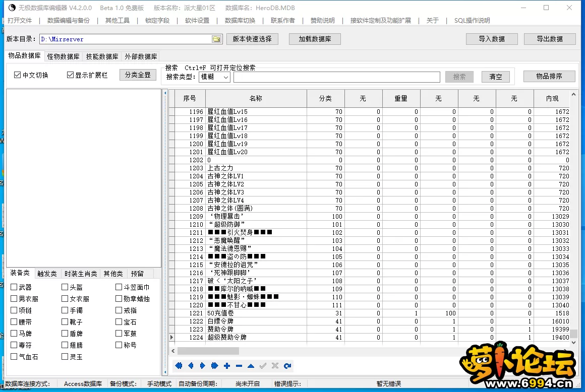Click the 加载数据库 button

tap(315, 39)
